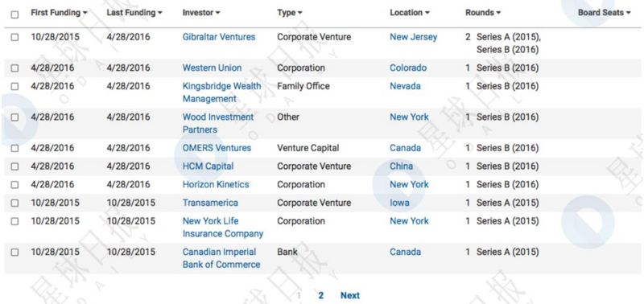Viewport: 644px width, 304px height.
Task: Go to the Next results page
Action: click(350, 295)
